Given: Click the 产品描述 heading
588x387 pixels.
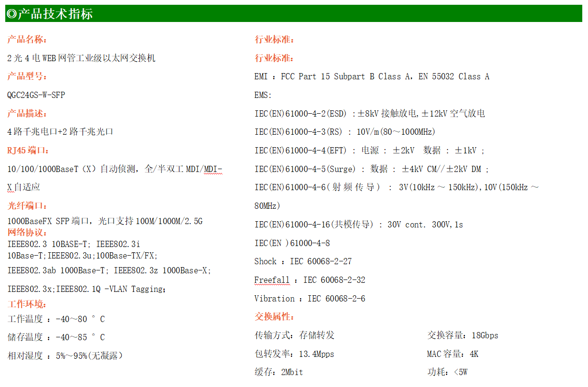Looking at the screenshot, I should (x=27, y=114).
